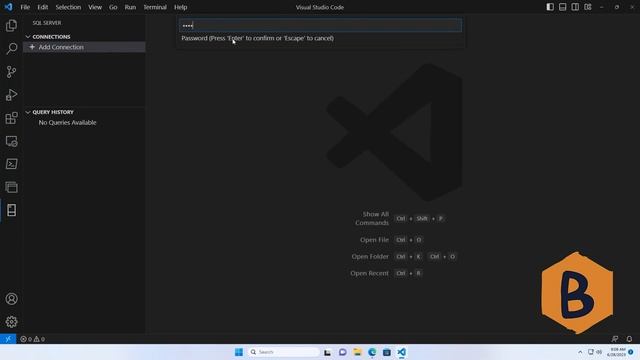
Task: Open File Explorer from the taskbar
Action: coord(357,352)
